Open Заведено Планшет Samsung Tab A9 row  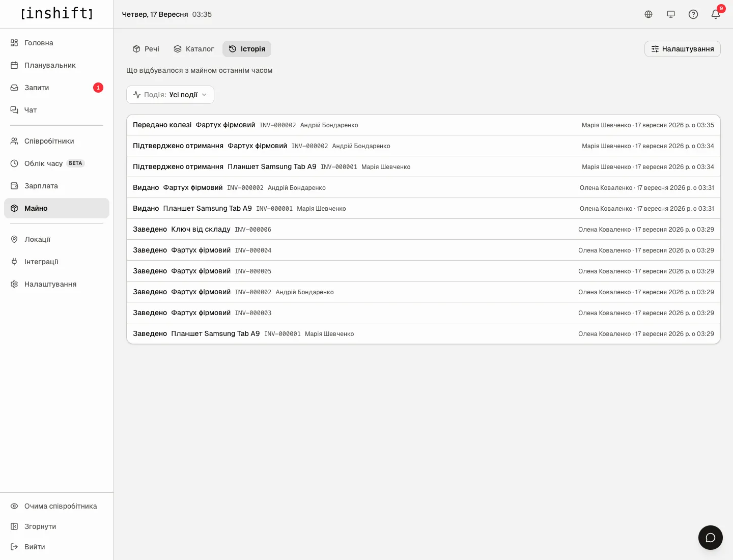pos(424,333)
